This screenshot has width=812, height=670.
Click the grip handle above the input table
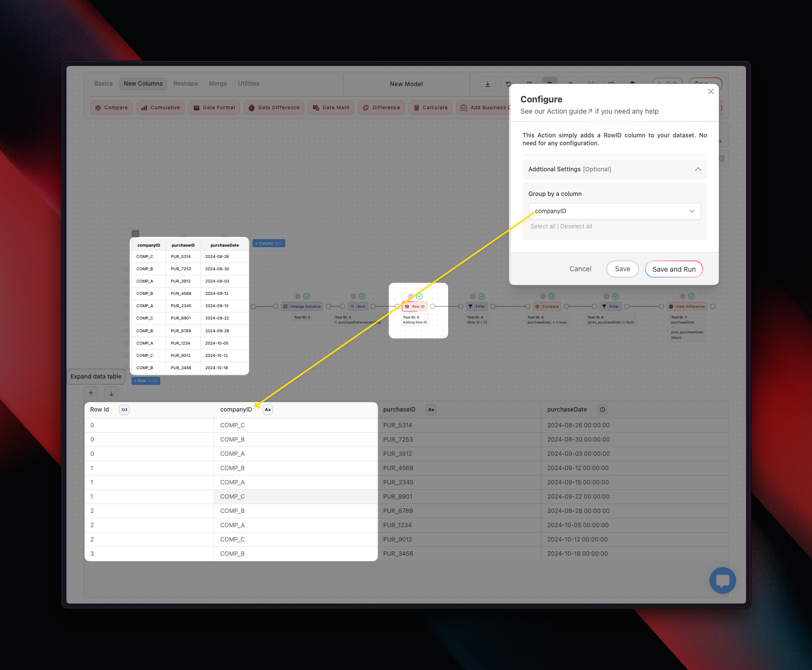point(135,233)
